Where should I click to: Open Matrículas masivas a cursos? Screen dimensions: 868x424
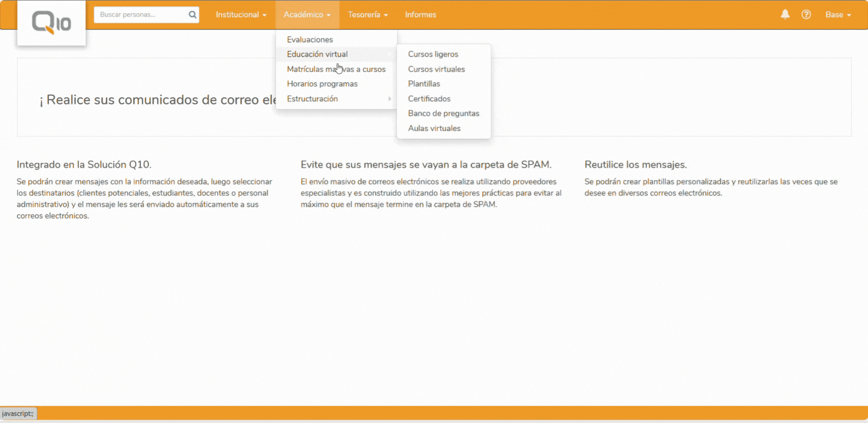click(x=336, y=69)
